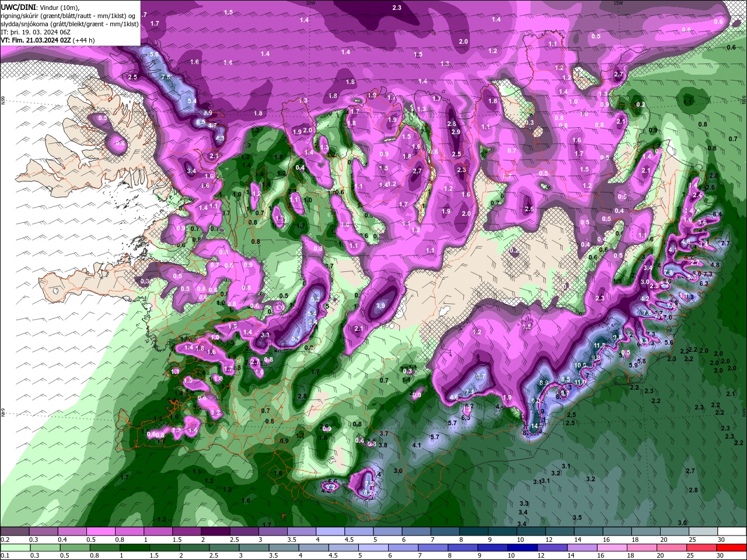This screenshot has height=560, width=747.
Task: Click the 6.5 value near the northwest coast
Action: (201, 123)
